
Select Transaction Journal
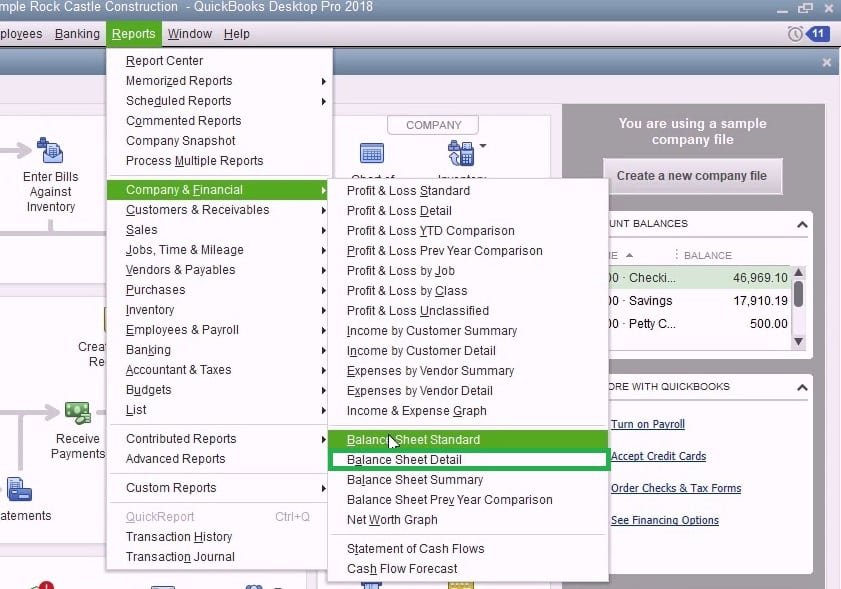pos(219,557)
